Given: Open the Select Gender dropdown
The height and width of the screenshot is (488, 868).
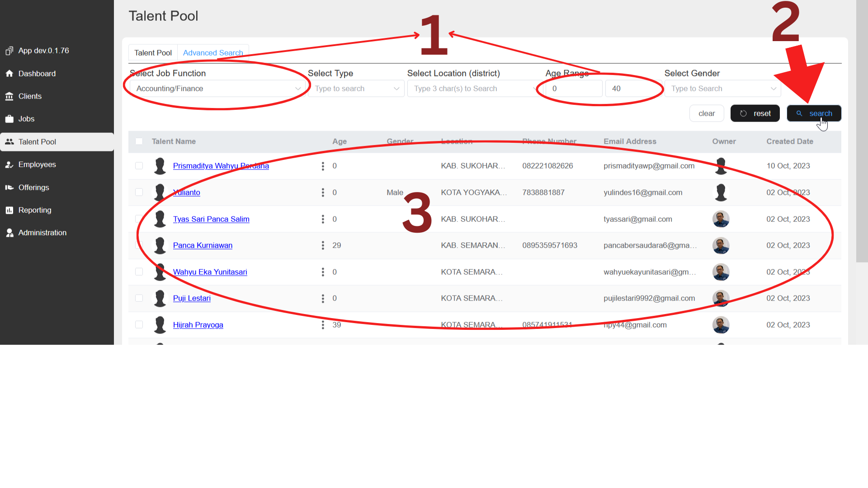Looking at the screenshot, I should (x=722, y=89).
